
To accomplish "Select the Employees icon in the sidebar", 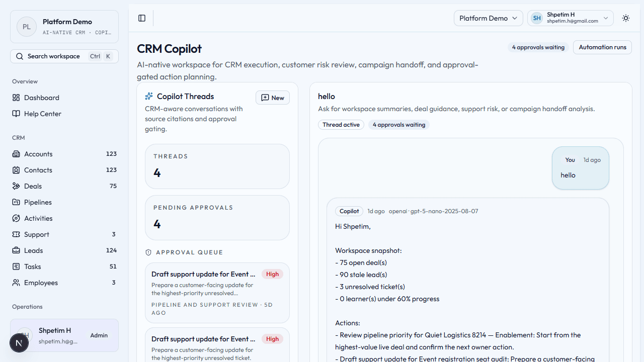I will click(17, 283).
